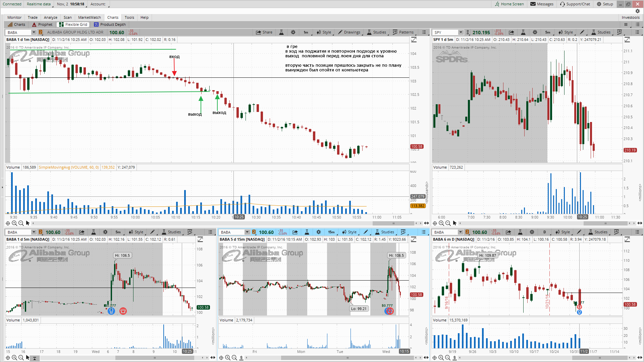Click the Home Screen button
This screenshot has height=362, width=644.
point(509,4)
